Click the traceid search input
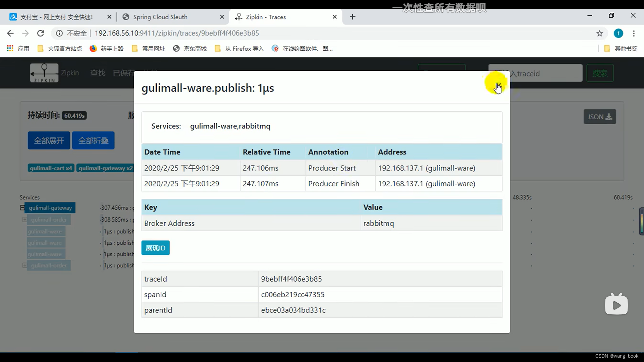Image resolution: width=644 pixels, height=362 pixels. pos(535,73)
